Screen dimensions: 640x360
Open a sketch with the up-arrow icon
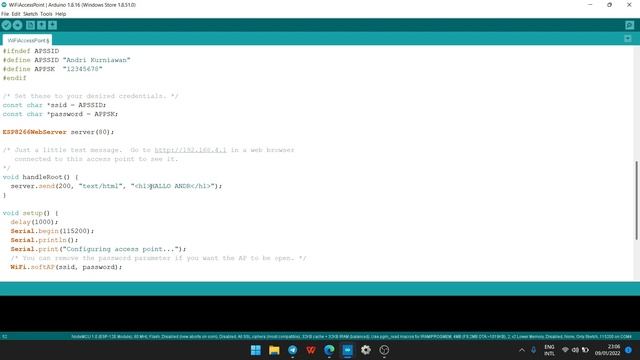[41, 25]
